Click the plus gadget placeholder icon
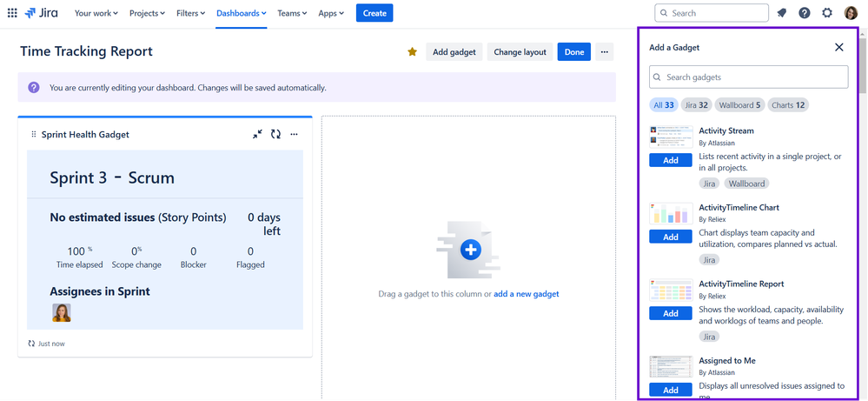Viewport: 868px width, 401px height. 471,251
